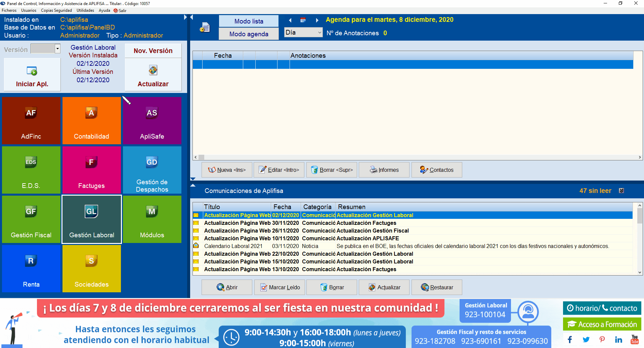Launch the Renta tile
This screenshot has height=348, width=644.
(31, 268)
